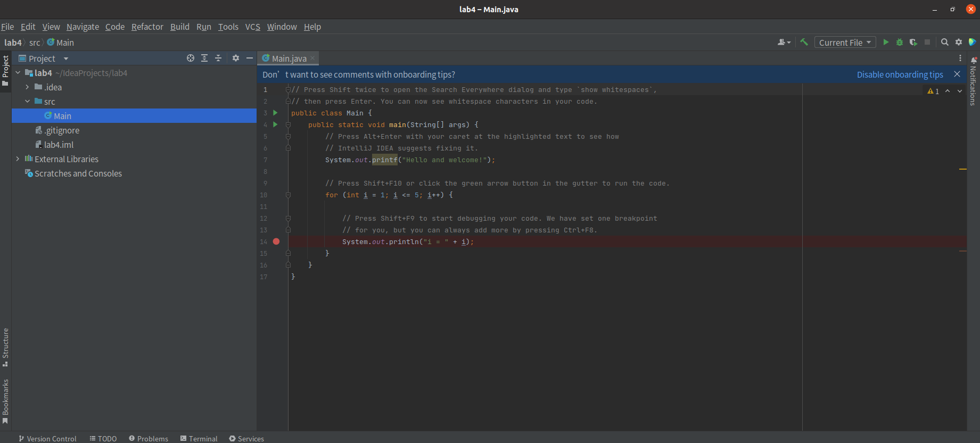Open Version Control tool window
The height and width of the screenshot is (443, 980).
(47, 438)
